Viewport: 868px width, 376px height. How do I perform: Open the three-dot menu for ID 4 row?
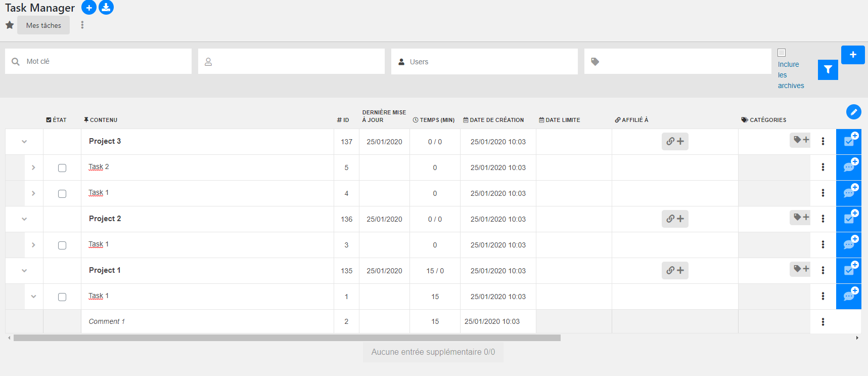[823, 193]
